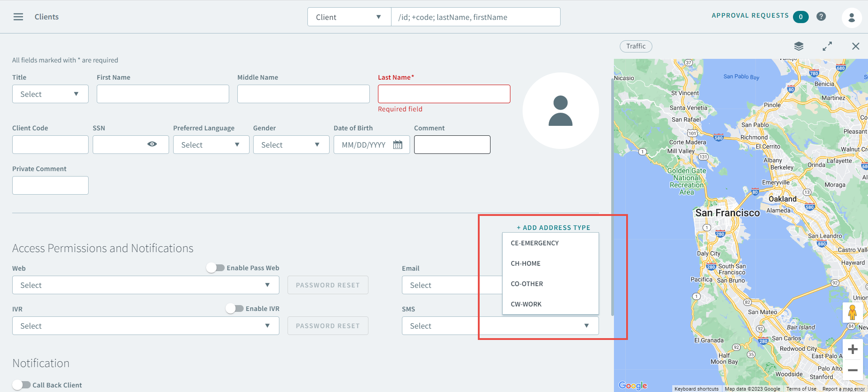Toggle Enable IVR switch
The image size is (868, 392).
click(234, 309)
